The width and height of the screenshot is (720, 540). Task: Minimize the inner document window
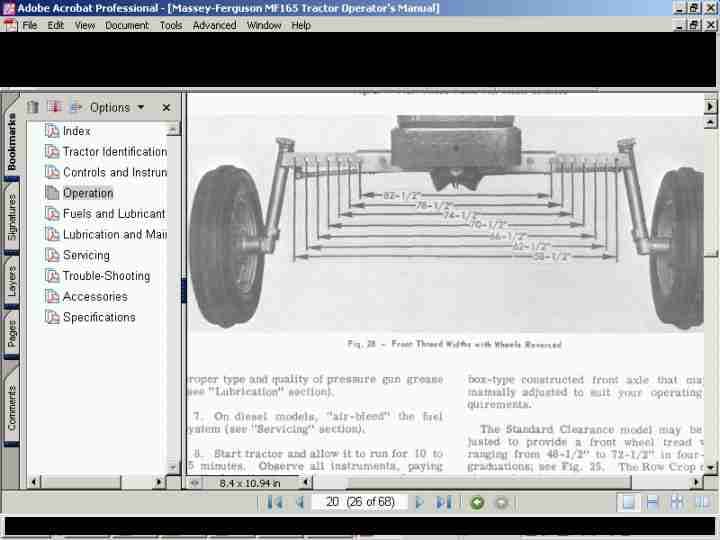pos(680,25)
